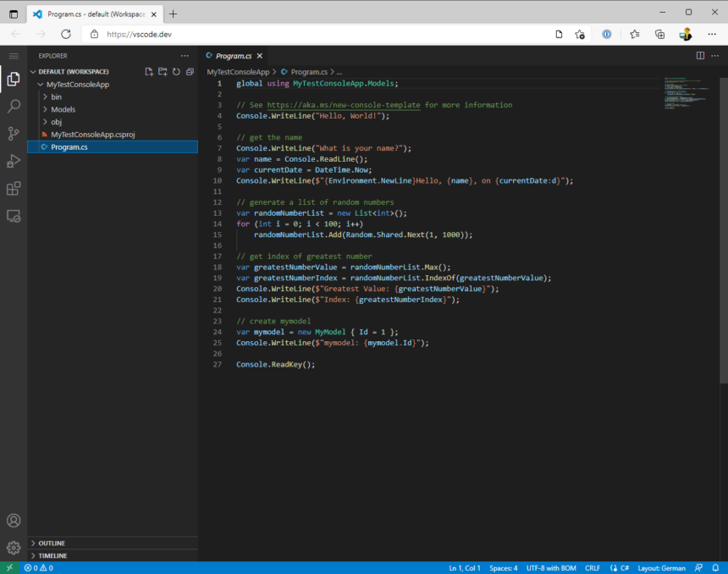The height and width of the screenshot is (574, 728).
Task: Open the Source Control view
Action: click(13, 135)
